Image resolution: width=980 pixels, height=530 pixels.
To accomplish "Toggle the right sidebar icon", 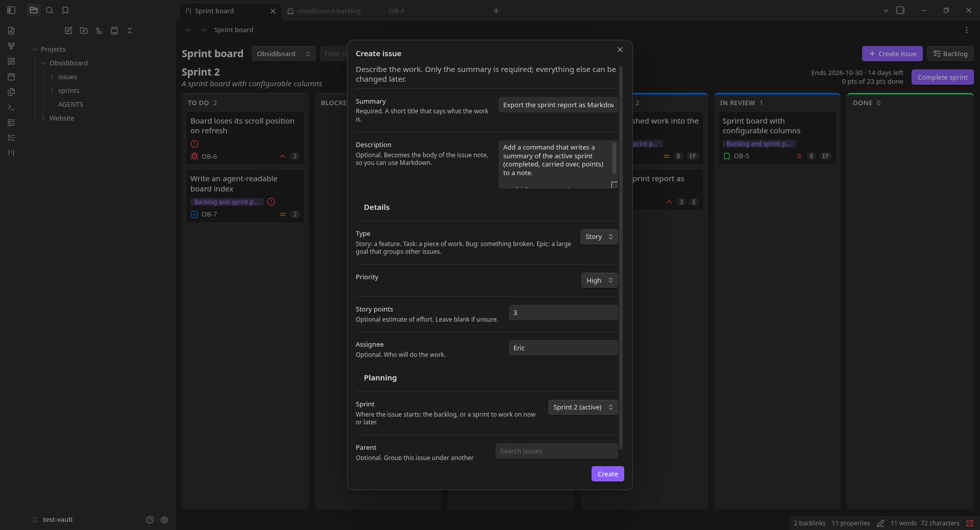I will pyautogui.click(x=900, y=10).
